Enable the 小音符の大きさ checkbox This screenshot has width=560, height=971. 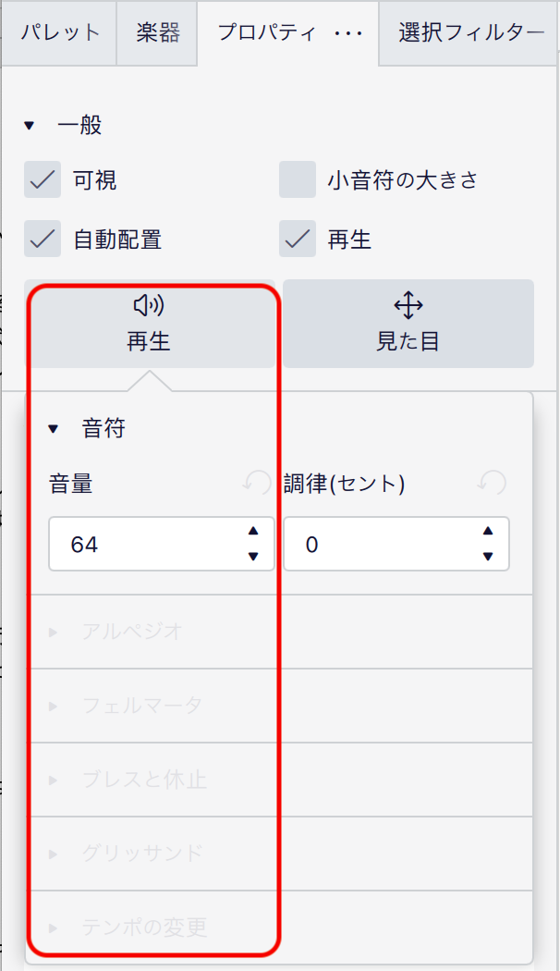coord(298,180)
